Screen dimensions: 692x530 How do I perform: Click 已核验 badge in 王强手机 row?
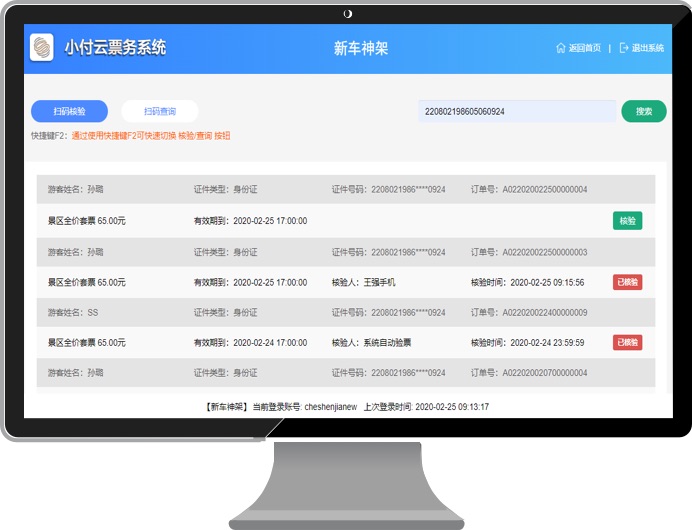click(x=627, y=283)
